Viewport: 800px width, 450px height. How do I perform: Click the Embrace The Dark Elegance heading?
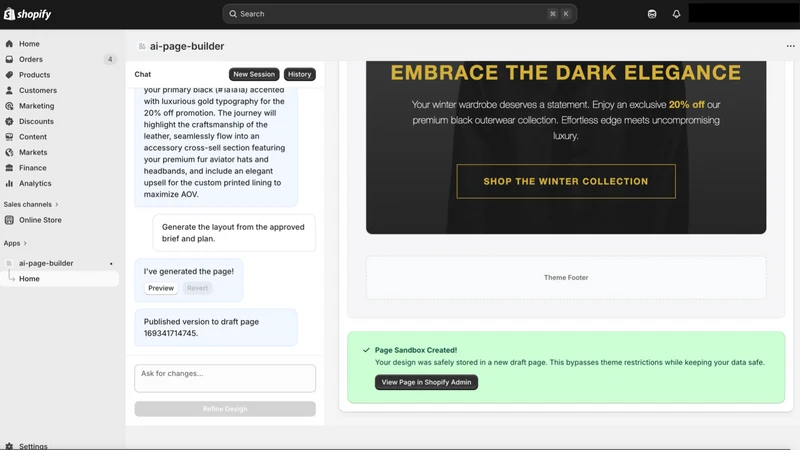tap(566, 72)
